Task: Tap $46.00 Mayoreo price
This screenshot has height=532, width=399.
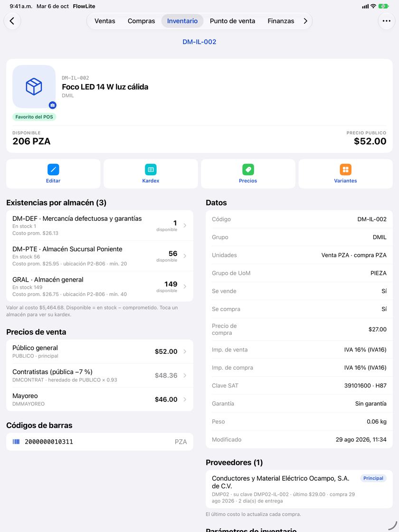Action: click(x=166, y=399)
